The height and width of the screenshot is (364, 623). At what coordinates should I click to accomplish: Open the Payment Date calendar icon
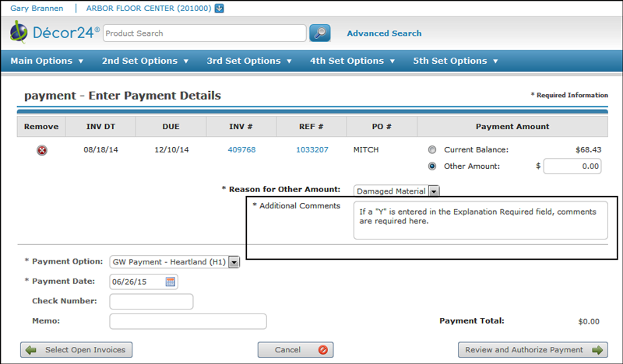pos(171,282)
